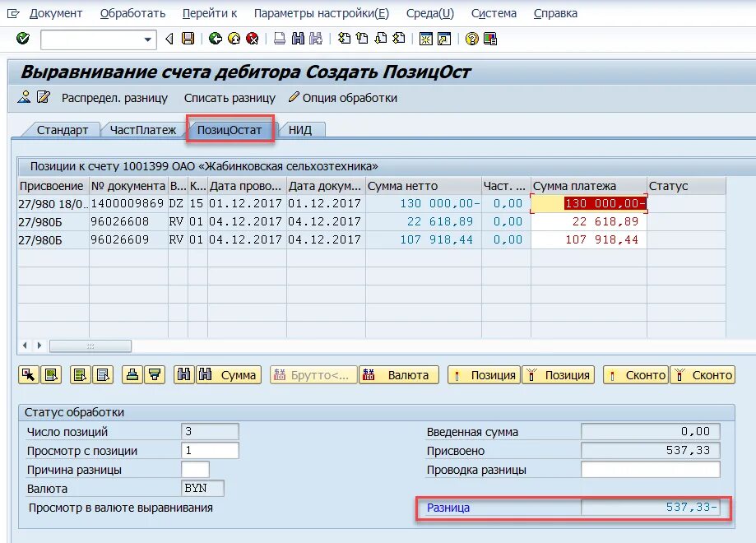Click the green checkmark Enter icon

coord(23,39)
